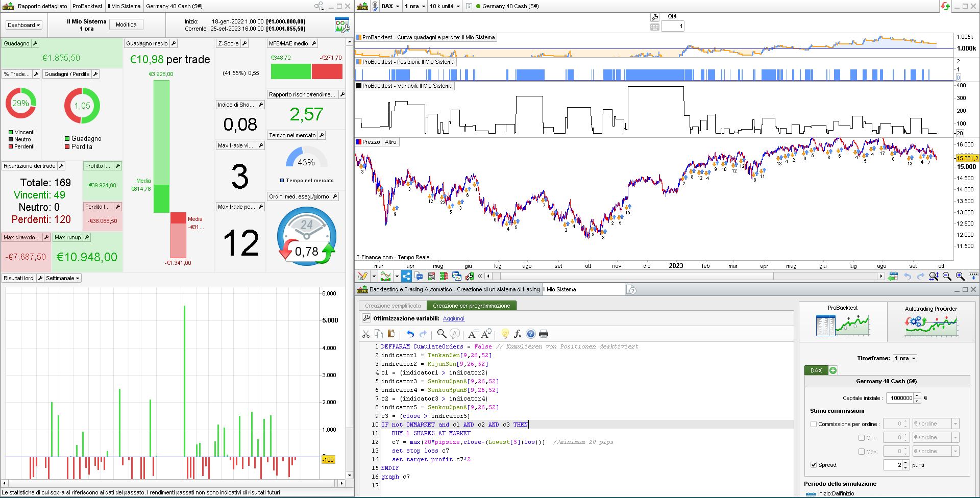Click the print icon in code editor toolbar
The image size is (980, 498).
[544, 334]
